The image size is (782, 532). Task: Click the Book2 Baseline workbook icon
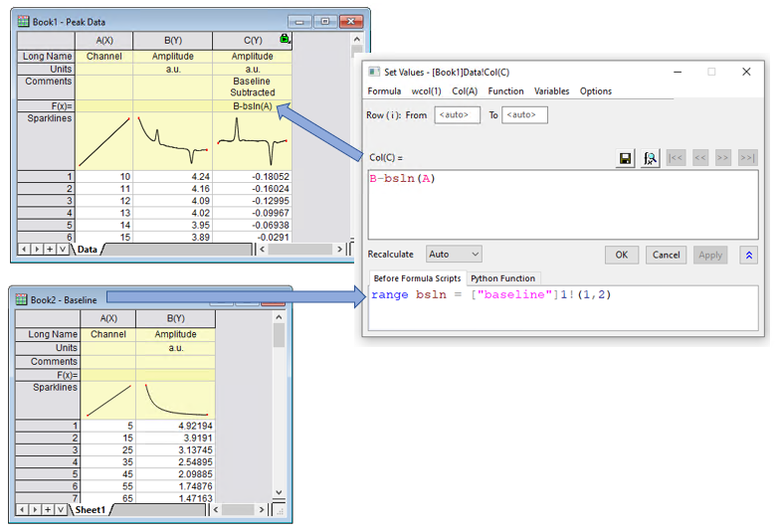[23, 298]
